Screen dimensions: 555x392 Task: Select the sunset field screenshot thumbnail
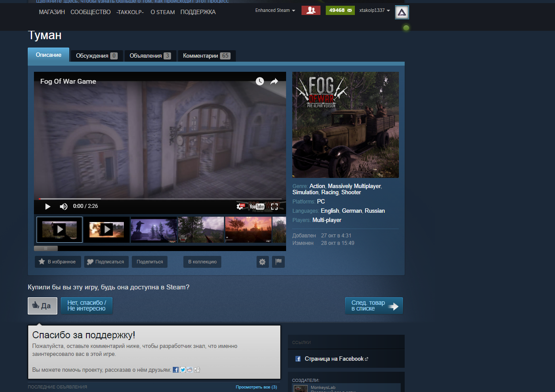tap(248, 229)
